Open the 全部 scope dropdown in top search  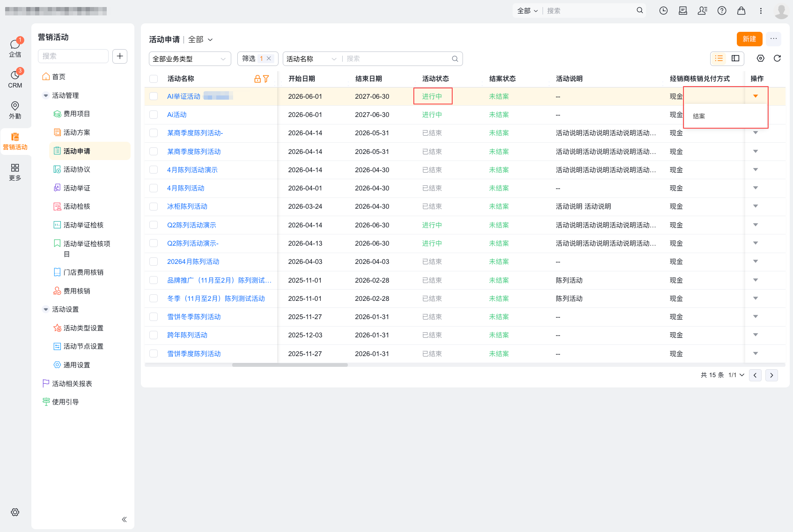pos(528,10)
